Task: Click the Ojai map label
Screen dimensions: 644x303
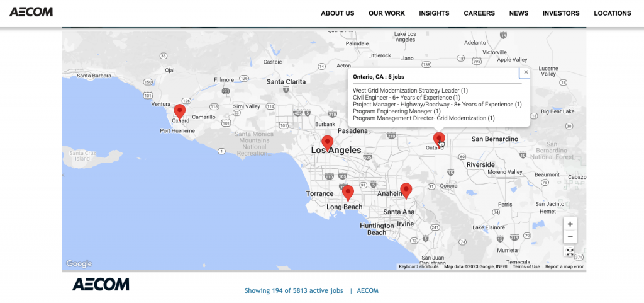Action: (x=170, y=71)
